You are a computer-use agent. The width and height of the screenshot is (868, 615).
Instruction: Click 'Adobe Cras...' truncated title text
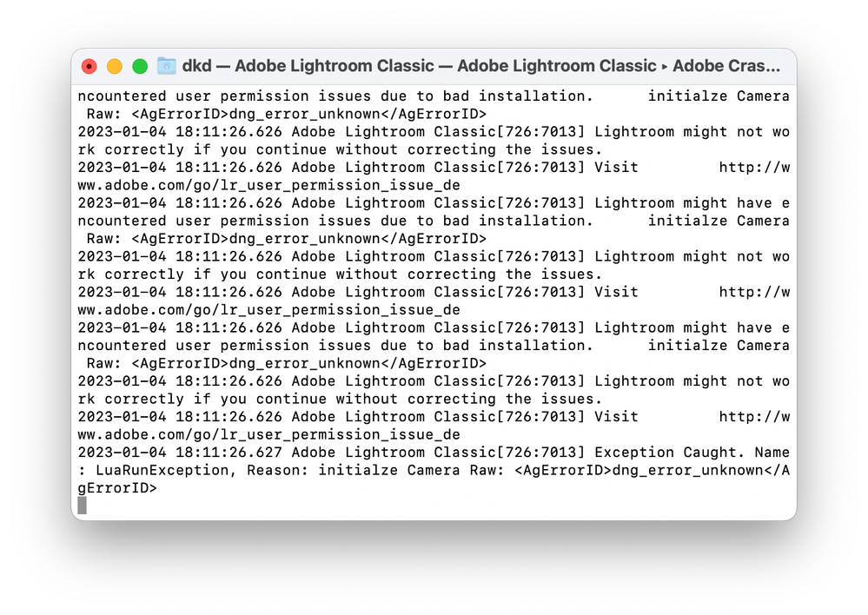(x=726, y=66)
